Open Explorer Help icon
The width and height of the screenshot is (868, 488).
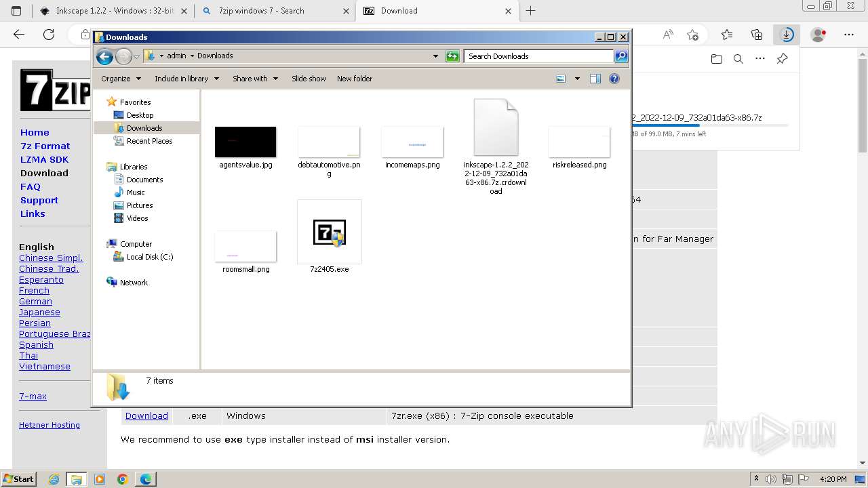pyautogui.click(x=614, y=79)
